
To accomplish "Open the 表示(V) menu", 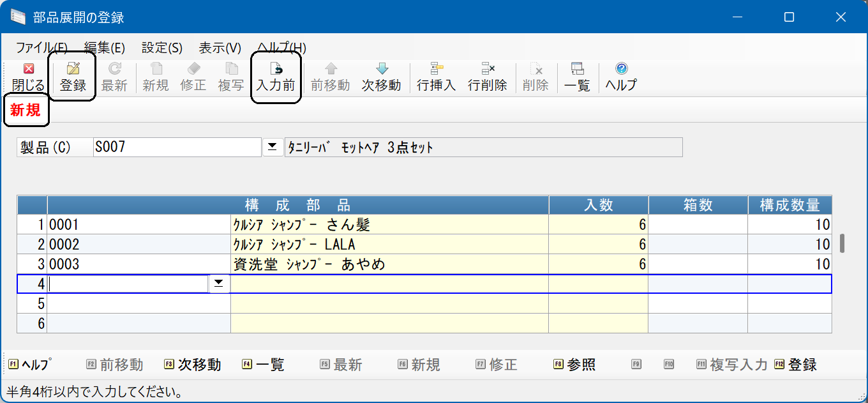I will (220, 48).
